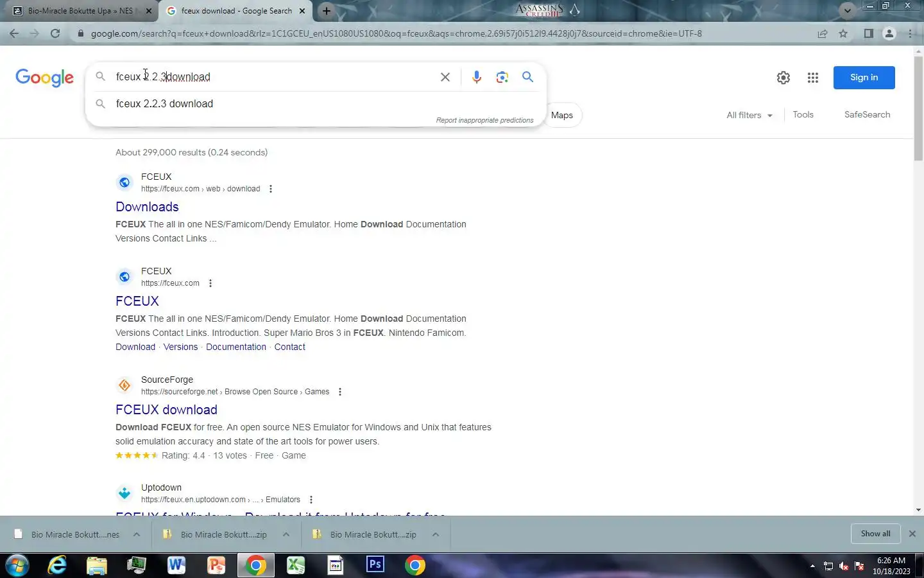
Task: Start voice search with the microphone
Action: (x=476, y=77)
